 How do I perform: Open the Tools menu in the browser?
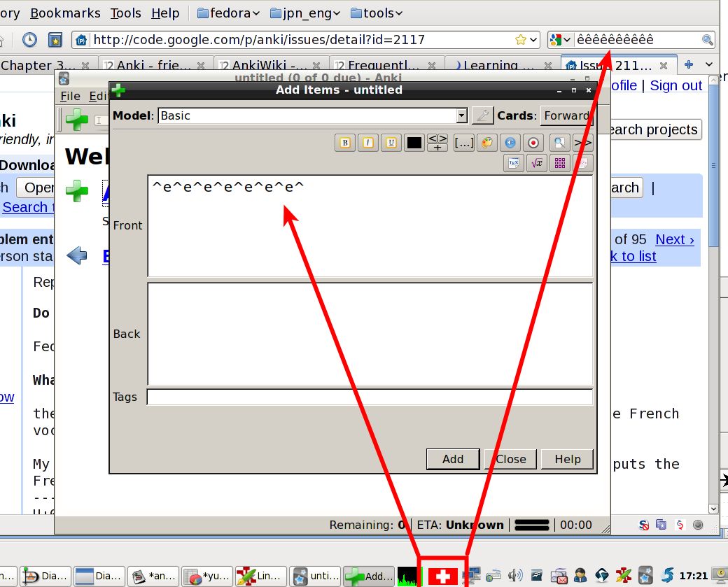[126, 13]
